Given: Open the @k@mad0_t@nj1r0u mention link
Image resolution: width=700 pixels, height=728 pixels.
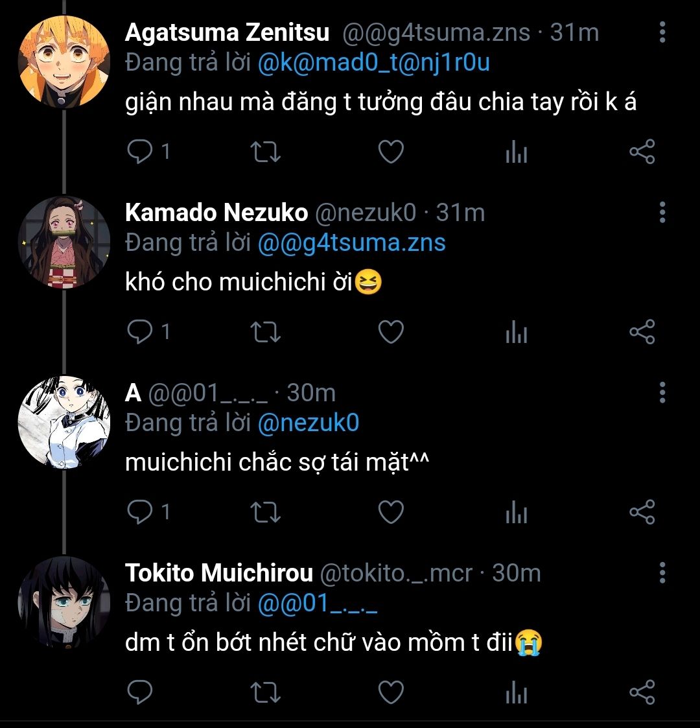Looking at the screenshot, I should click(373, 62).
